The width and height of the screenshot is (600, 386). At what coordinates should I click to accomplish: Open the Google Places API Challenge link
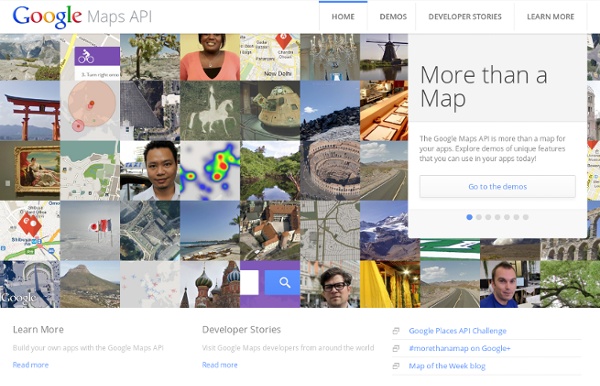(457, 331)
